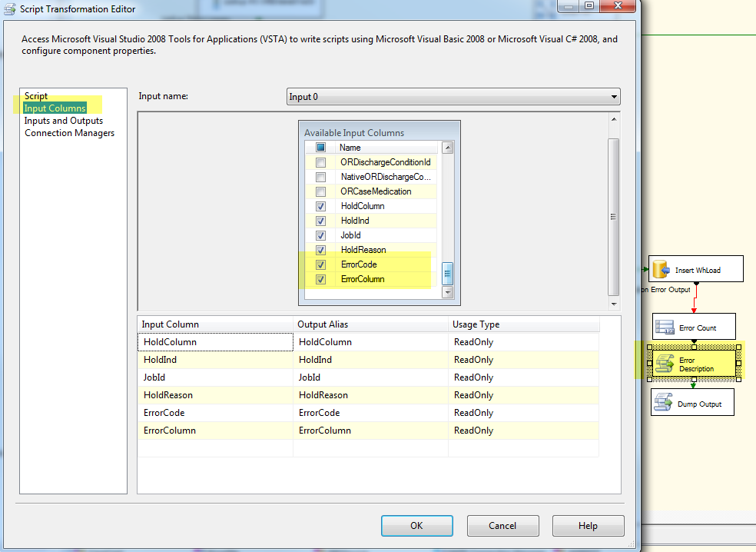Viewport: 756px width, 552px height.
Task: Check the ORDischargeConditionId column
Action: pos(320,161)
